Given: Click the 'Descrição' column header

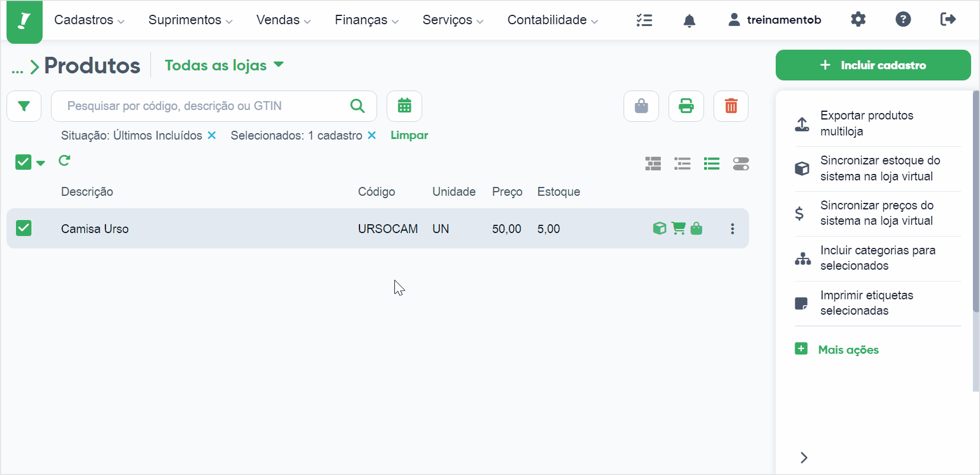Looking at the screenshot, I should [87, 192].
